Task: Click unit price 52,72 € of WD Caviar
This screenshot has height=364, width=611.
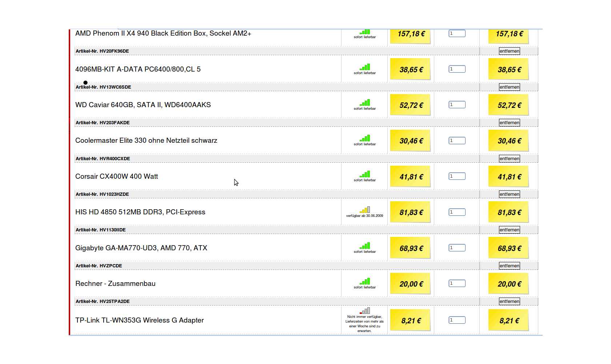Action: [411, 105]
